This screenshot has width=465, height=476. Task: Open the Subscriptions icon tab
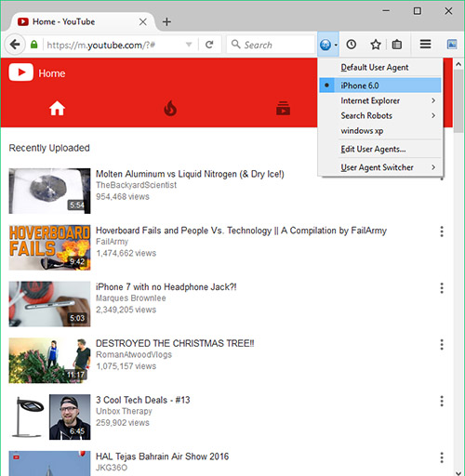tap(283, 109)
